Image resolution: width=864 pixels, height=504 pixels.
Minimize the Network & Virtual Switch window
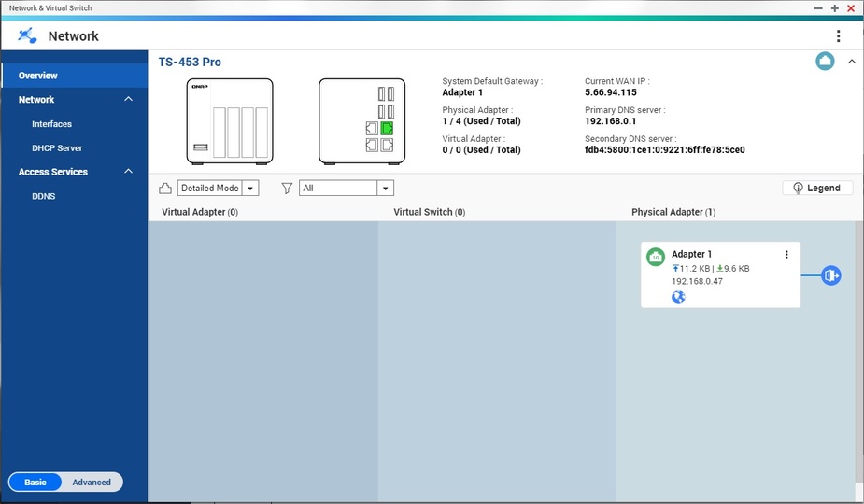818,7
